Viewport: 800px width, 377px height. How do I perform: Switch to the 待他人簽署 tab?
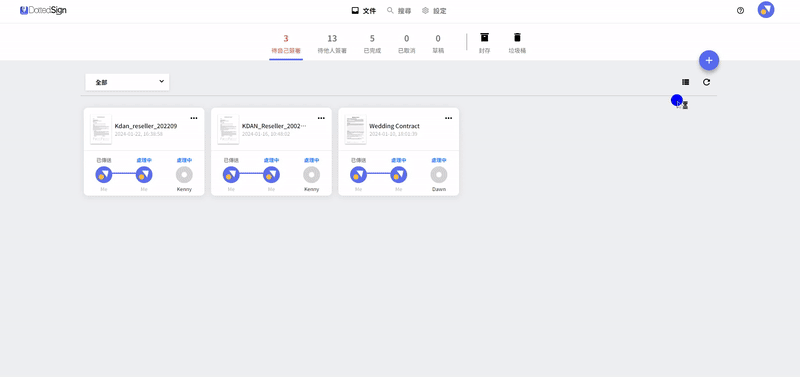(332, 44)
